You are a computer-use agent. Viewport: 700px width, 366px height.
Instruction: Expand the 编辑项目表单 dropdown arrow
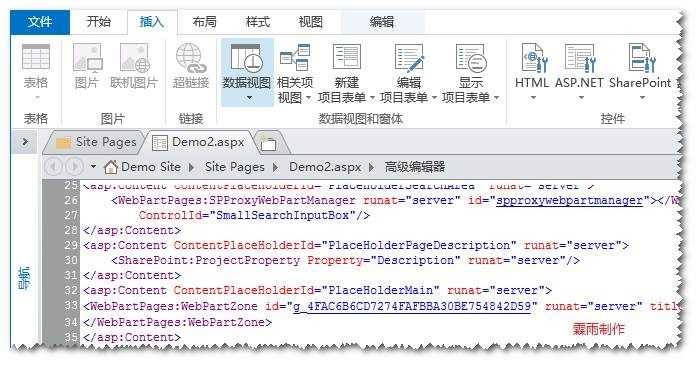(433, 98)
